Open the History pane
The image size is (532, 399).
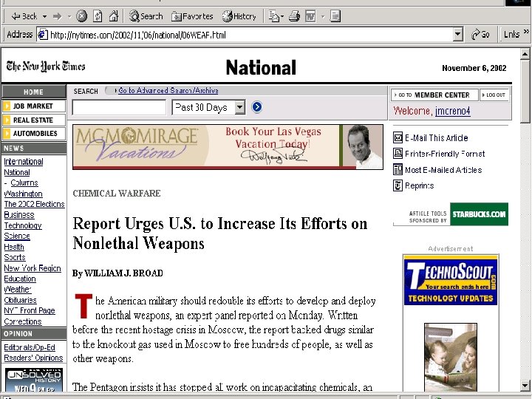[239, 16]
